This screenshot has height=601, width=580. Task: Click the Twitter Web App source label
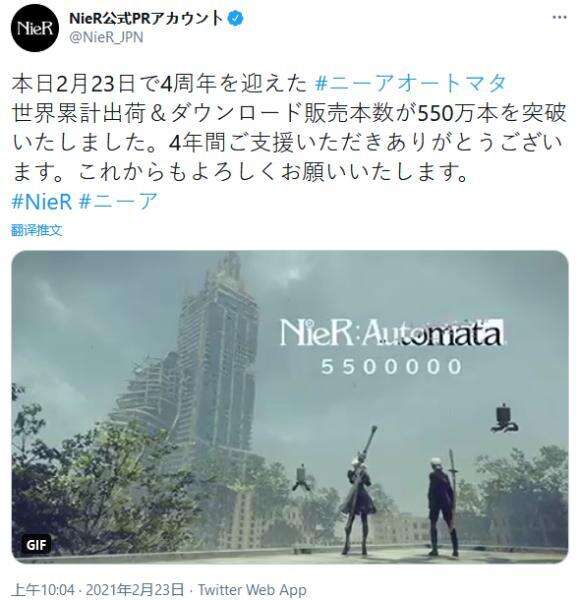tap(252, 590)
